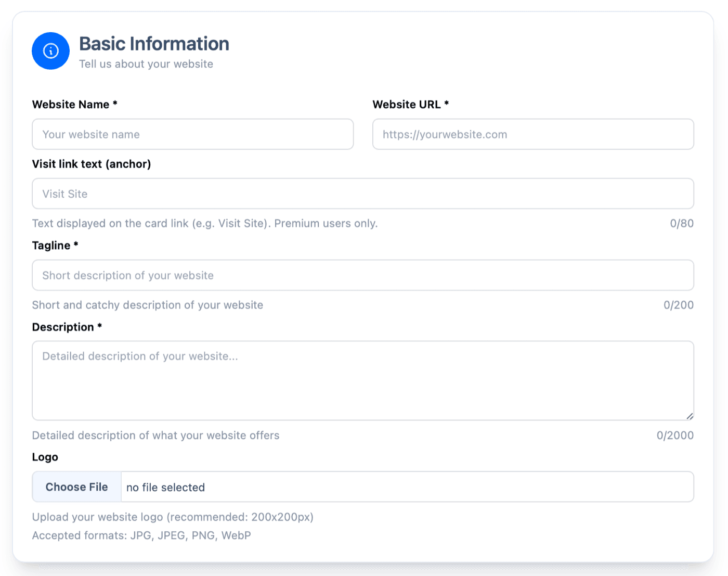The image size is (728, 576).
Task: Select the Visit link text anchor field
Action: pyautogui.click(x=363, y=194)
